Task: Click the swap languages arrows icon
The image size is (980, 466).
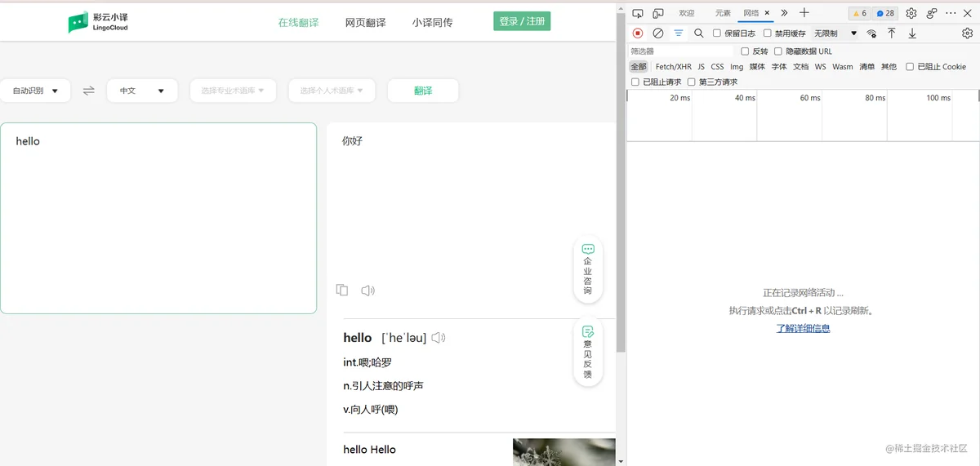Action: (x=89, y=91)
